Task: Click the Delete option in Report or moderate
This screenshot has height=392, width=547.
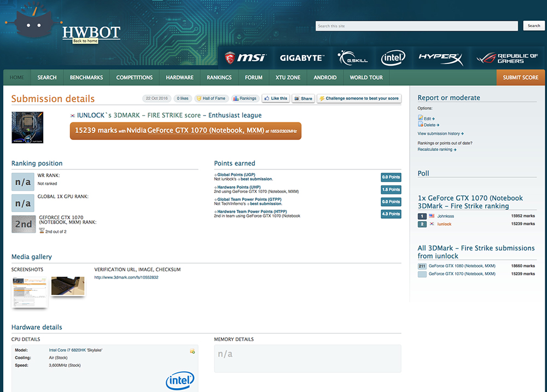Action: coord(429,125)
